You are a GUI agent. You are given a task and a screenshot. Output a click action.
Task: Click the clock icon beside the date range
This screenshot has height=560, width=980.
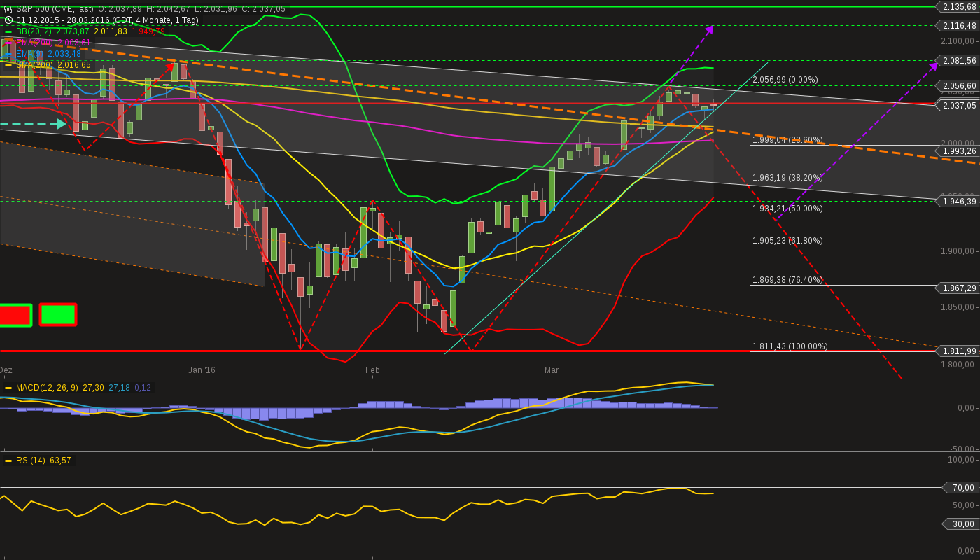(8, 20)
